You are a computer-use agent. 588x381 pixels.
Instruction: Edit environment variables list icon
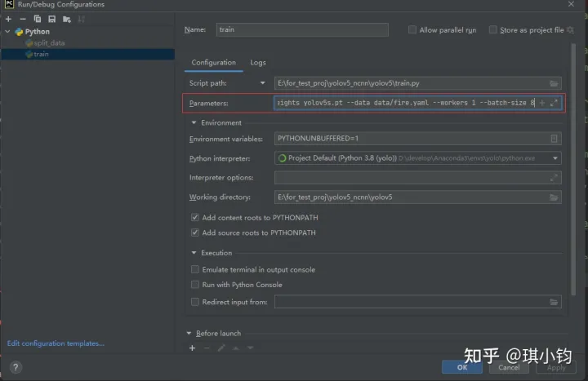[554, 139]
